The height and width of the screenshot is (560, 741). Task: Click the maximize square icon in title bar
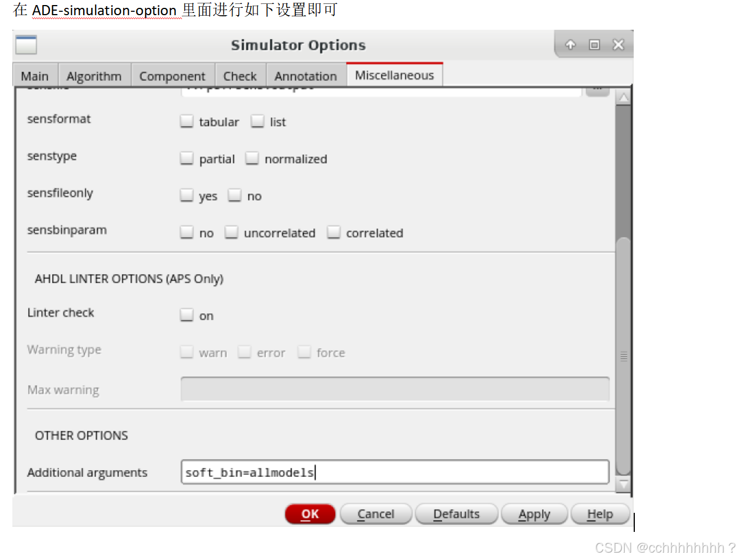click(594, 45)
